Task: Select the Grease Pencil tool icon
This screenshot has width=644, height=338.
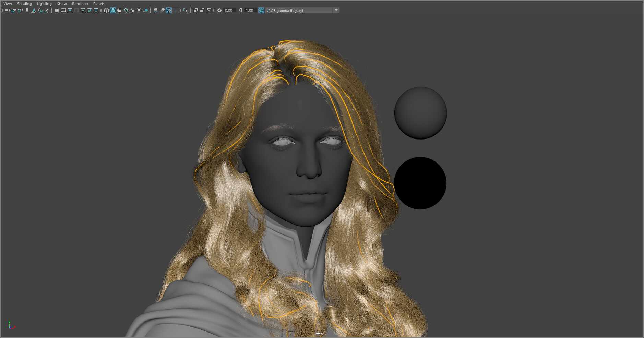Action: pos(47,10)
